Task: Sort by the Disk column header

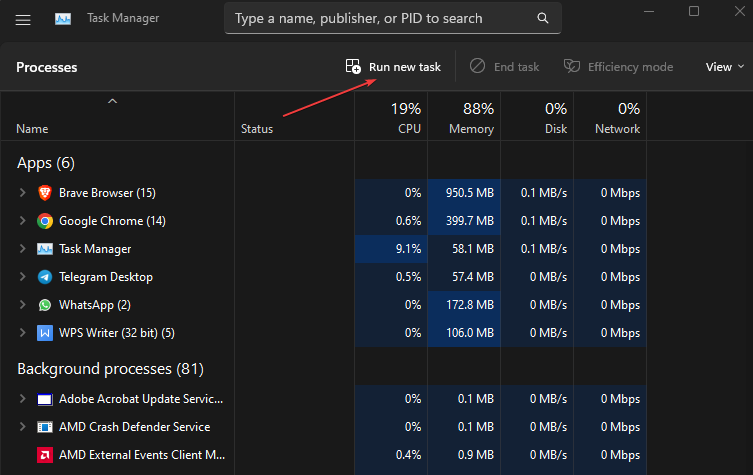Action: coord(537,118)
